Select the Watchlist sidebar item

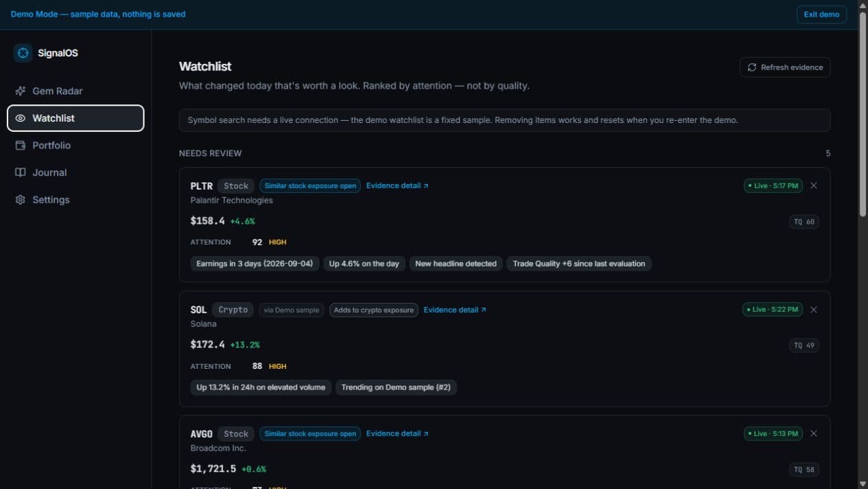(75, 118)
